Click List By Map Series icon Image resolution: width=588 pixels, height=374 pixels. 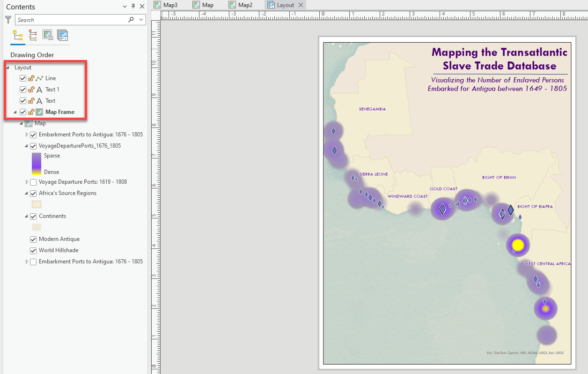point(63,35)
